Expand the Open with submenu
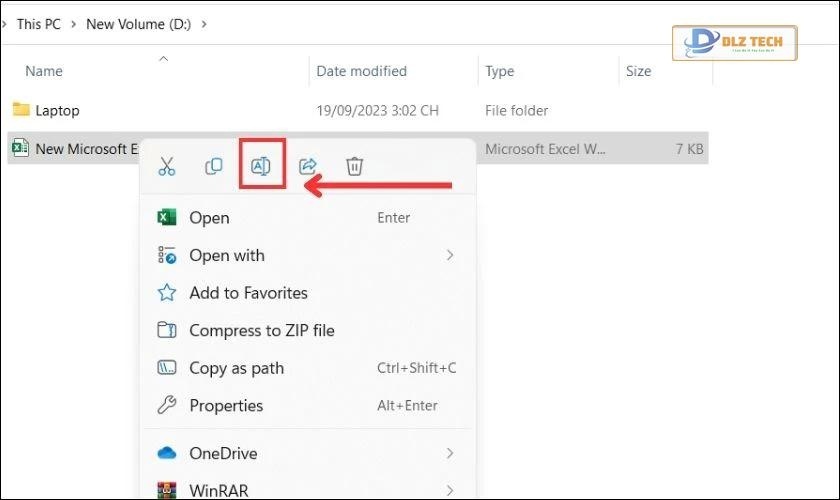840x500 pixels. pyautogui.click(x=449, y=255)
